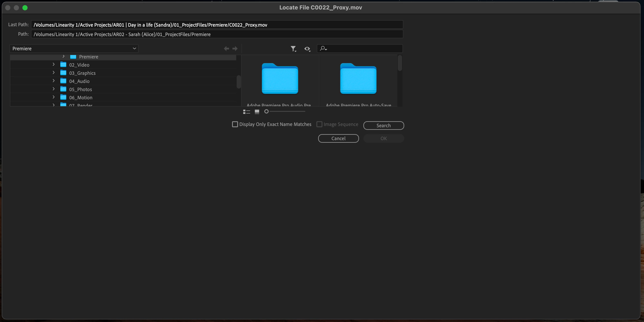Click the back navigation arrow
Image resolution: width=644 pixels, height=322 pixels.
226,49
